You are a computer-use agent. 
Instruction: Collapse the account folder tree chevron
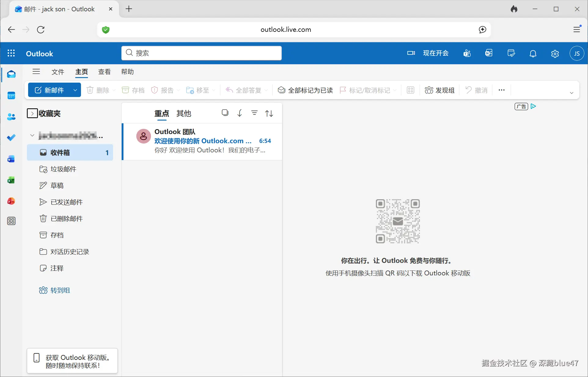[x=32, y=135]
